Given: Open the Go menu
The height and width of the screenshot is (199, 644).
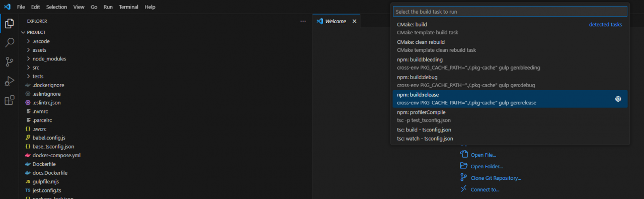Looking at the screenshot, I should click(x=94, y=7).
